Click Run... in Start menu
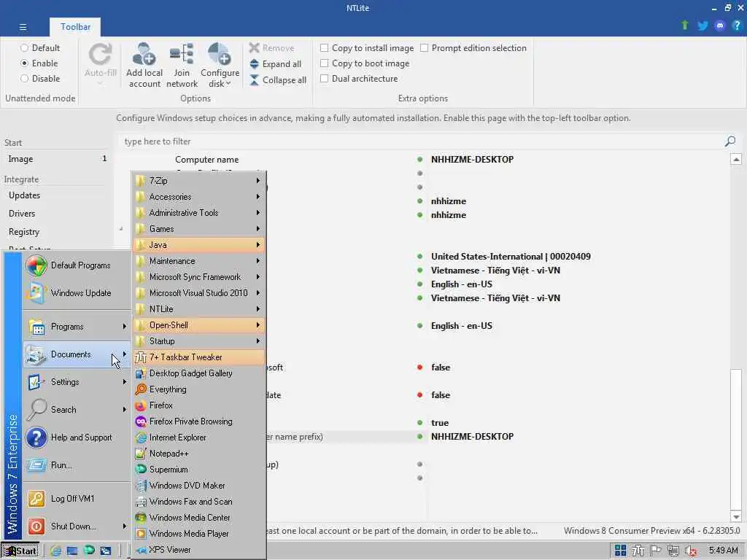 click(77, 465)
